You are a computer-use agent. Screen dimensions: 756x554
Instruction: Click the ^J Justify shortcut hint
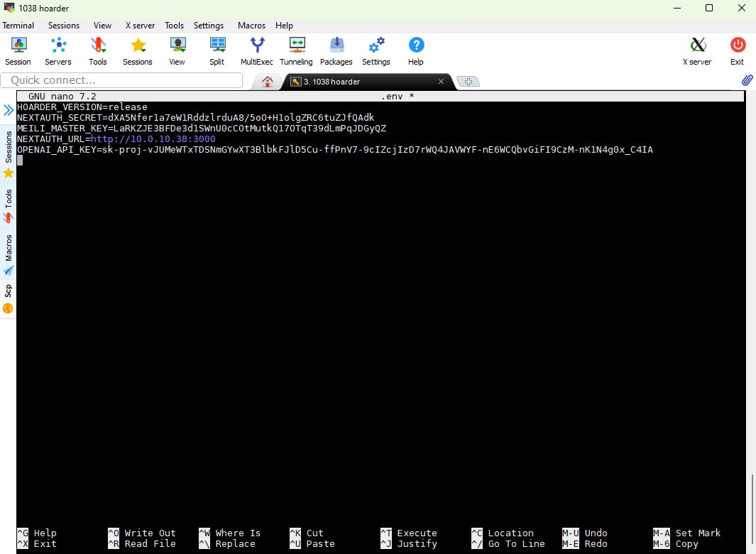409,544
